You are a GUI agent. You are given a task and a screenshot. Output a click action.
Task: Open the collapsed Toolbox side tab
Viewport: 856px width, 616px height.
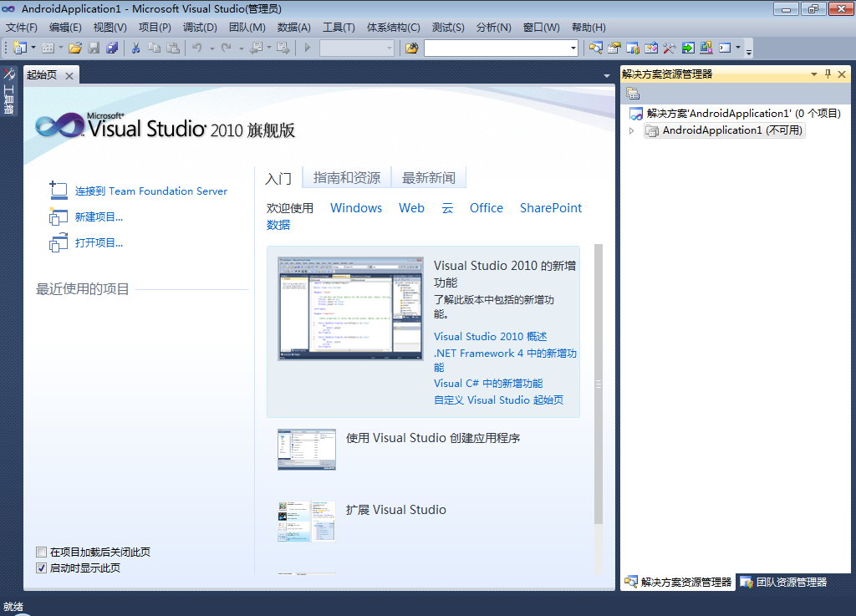pos(8,90)
